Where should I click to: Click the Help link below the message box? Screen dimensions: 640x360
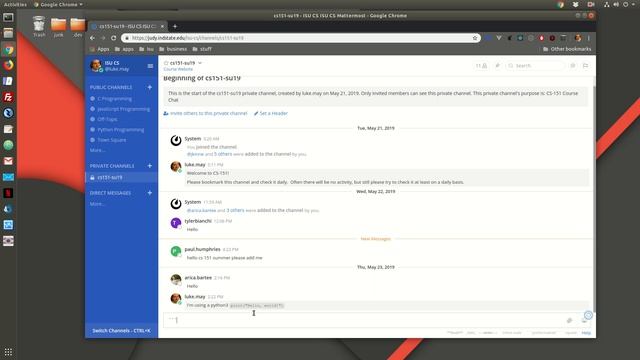(x=586, y=333)
